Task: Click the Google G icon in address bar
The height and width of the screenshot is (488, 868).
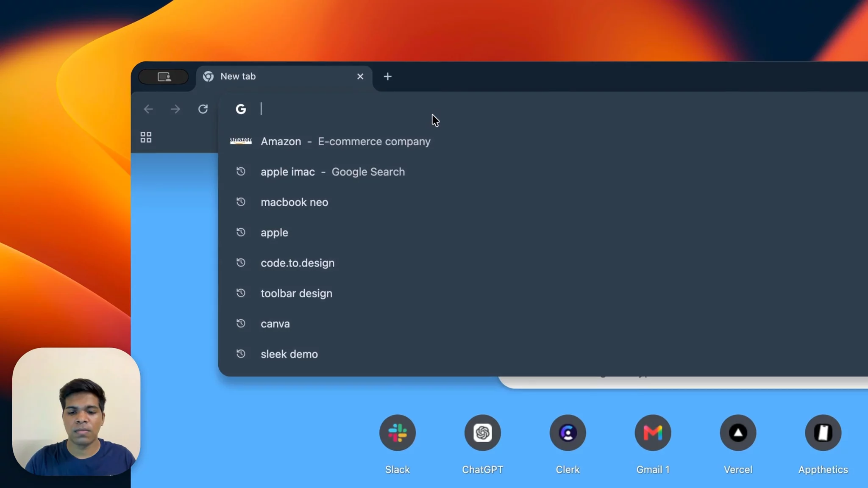Action: pyautogui.click(x=241, y=109)
